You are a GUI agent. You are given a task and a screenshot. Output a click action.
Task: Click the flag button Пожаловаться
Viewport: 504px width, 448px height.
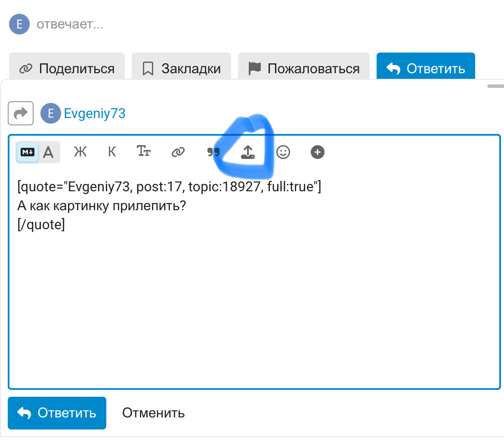click(304, 68)
